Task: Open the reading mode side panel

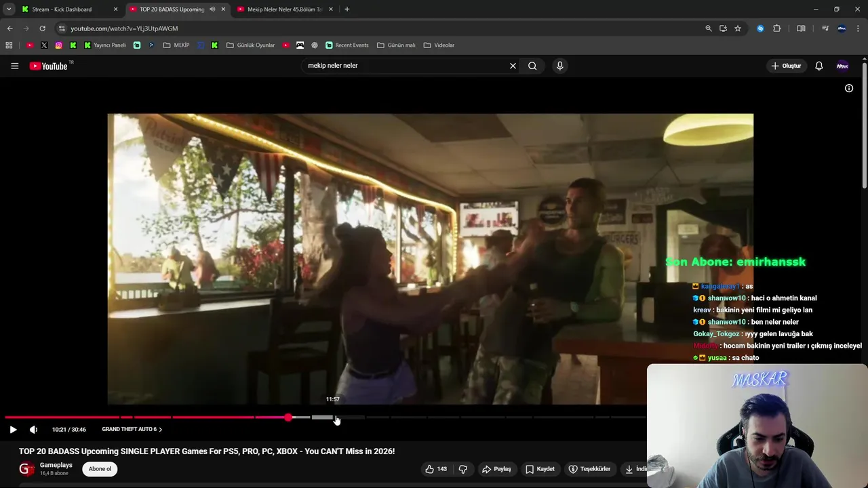Action: click(801, 28)
